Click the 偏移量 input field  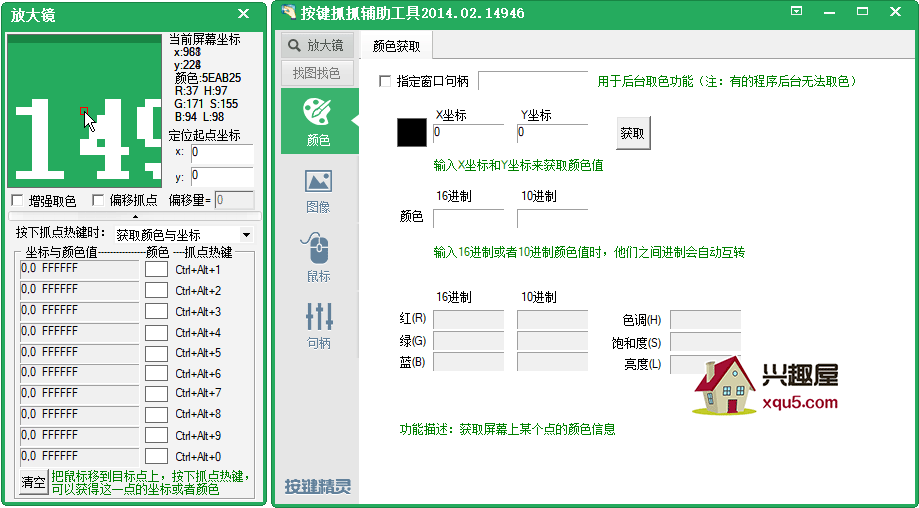tap(234, 200)
